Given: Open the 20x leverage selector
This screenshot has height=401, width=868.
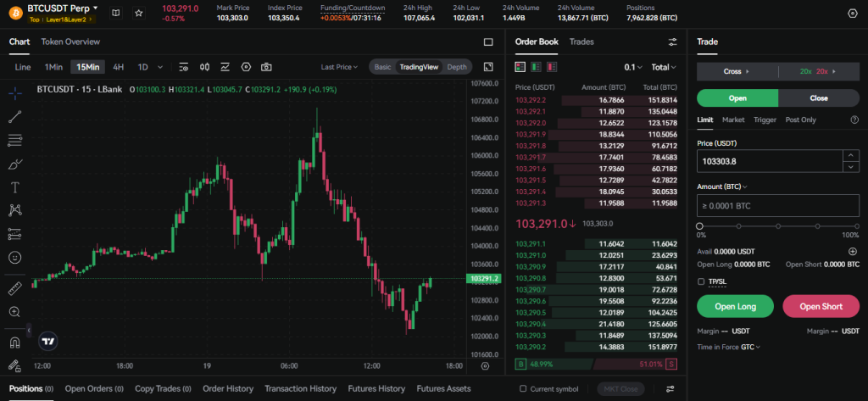Looking at the screenshot, I should 819,71.
